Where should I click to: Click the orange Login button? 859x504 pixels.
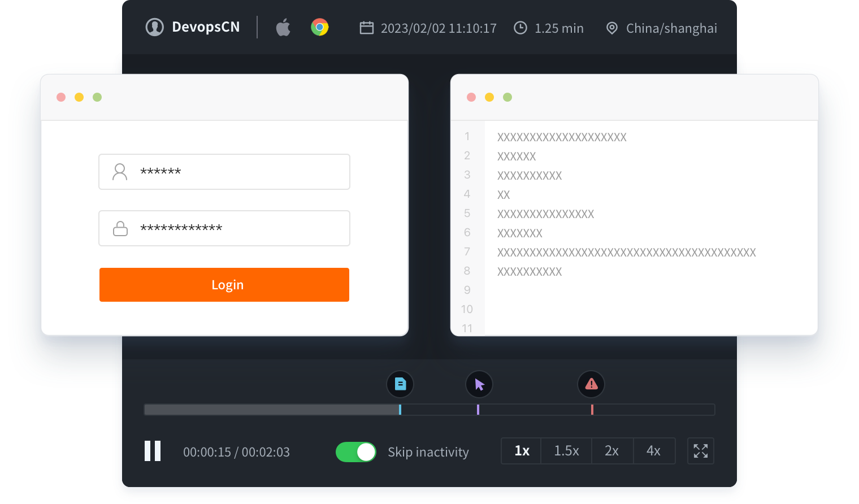pyautogui.click(x=224, y=285)
